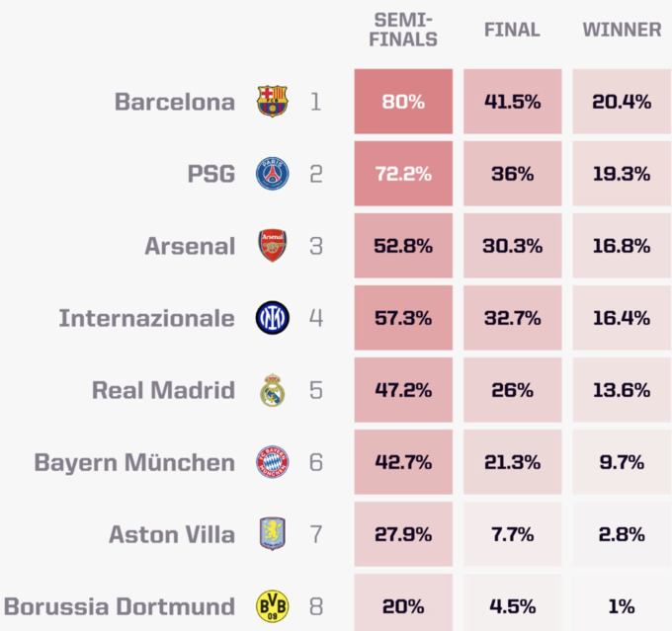
Task: Click the Real Madrid club crest
Action: coord(273,390)
